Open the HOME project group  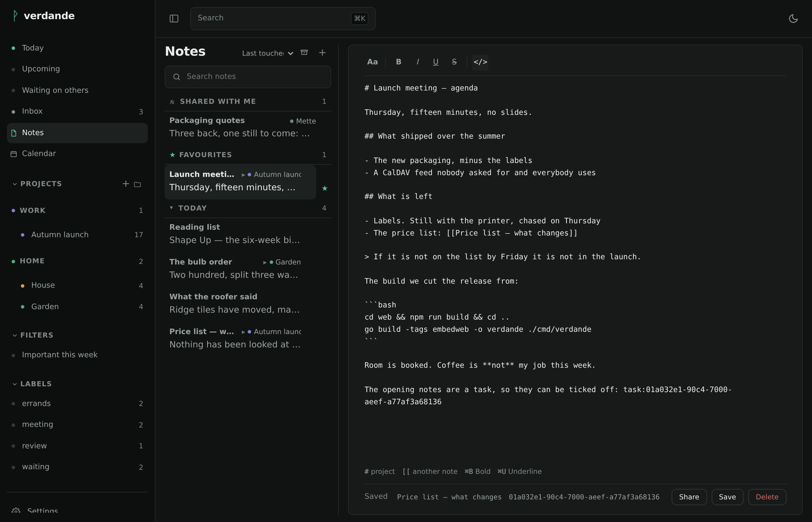coord(77,261)
